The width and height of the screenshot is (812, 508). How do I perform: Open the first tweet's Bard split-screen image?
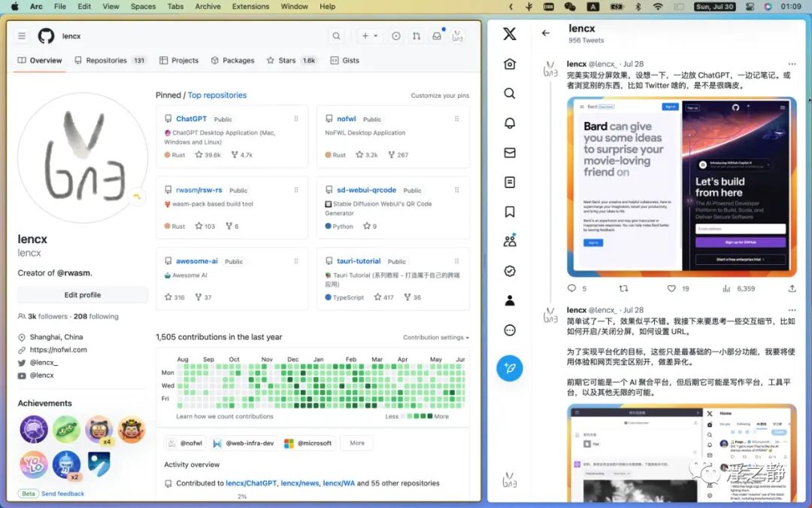(681, 187)
